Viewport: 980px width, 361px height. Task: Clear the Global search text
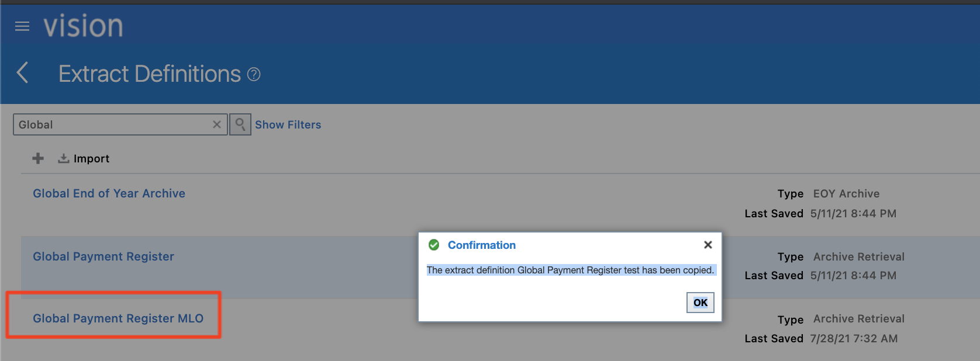click(217, 124)
